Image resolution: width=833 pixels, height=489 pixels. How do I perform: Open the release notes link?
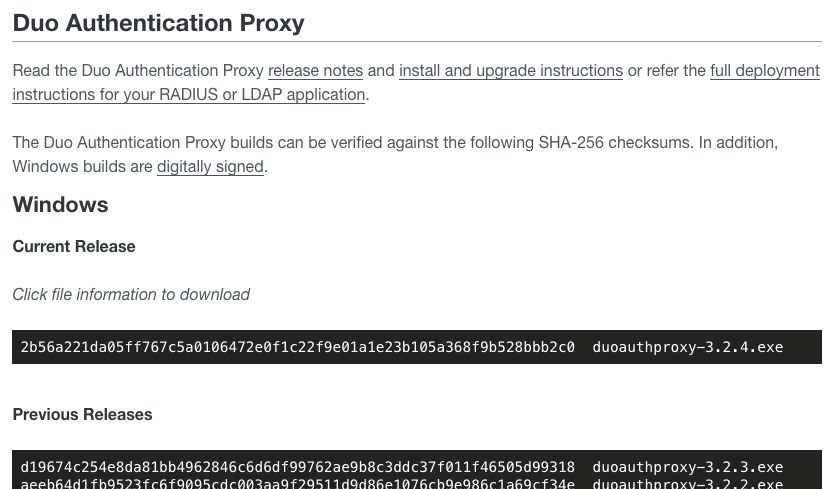315,71
